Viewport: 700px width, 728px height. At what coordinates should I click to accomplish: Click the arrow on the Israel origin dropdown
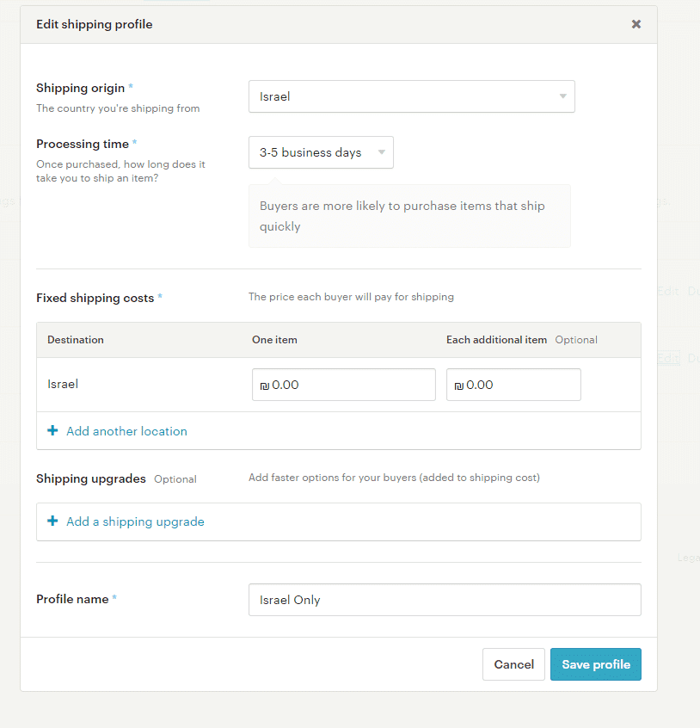pyautogui.click(x=562, y=96)
